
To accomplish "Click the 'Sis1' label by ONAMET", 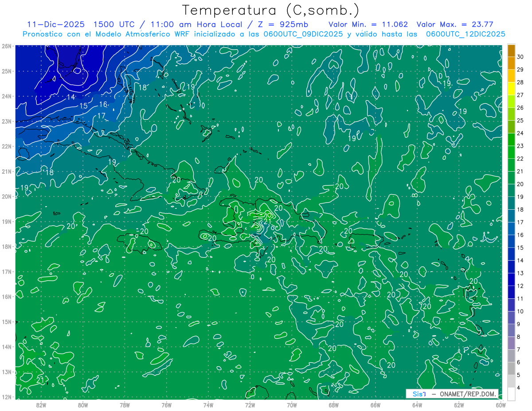I will (x=419, y=394).
